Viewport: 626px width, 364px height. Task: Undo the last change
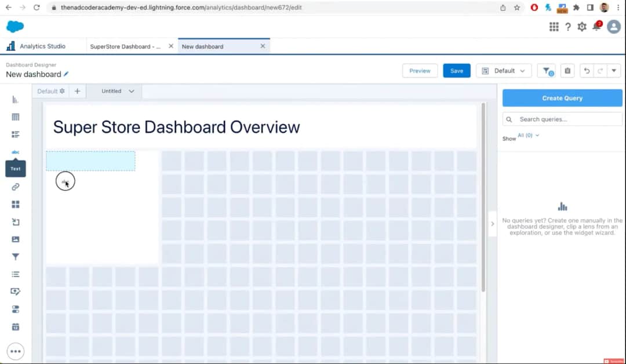coord(587,71)
